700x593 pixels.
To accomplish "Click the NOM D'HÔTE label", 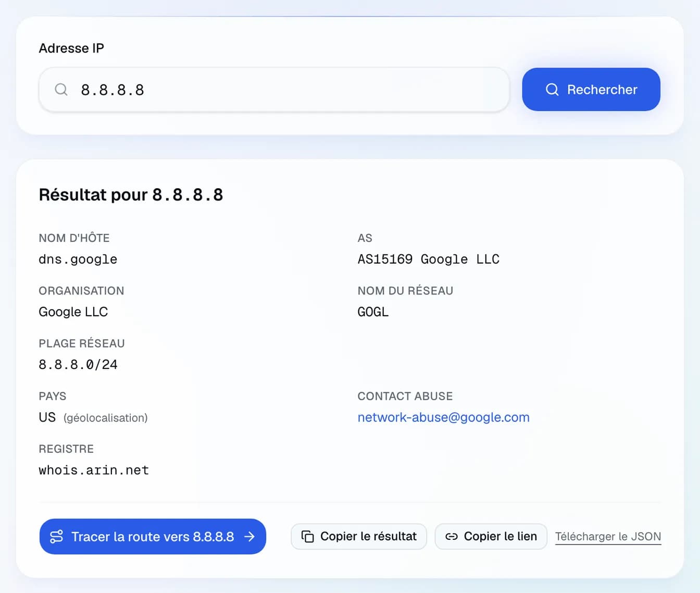I will (x=74, y=238).
